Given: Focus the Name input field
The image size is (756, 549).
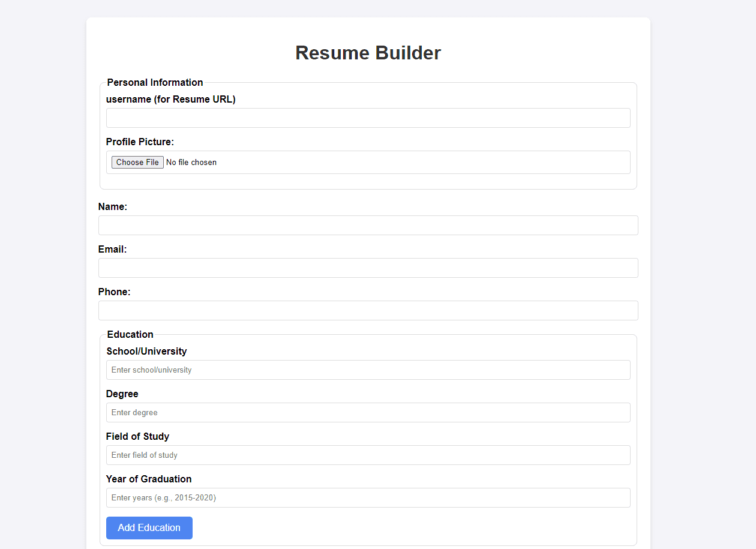Looking at the screenshot, I should tap(368, 225).
